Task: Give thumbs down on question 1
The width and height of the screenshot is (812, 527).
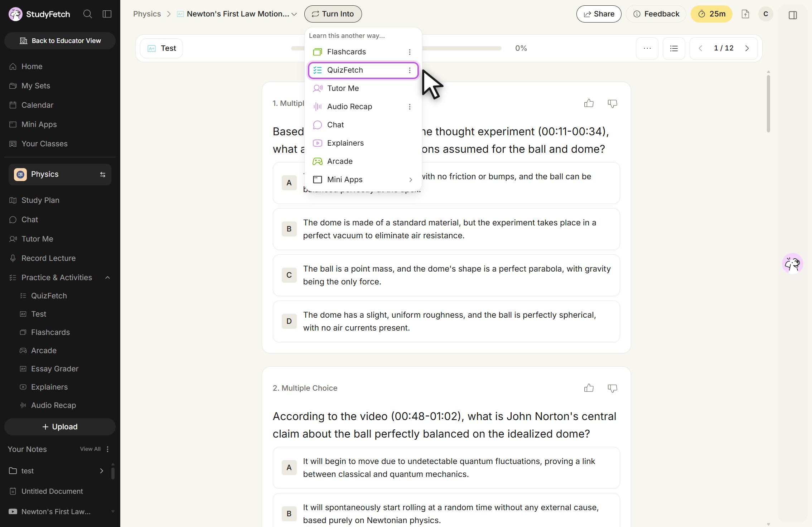Action: [613, 103]
